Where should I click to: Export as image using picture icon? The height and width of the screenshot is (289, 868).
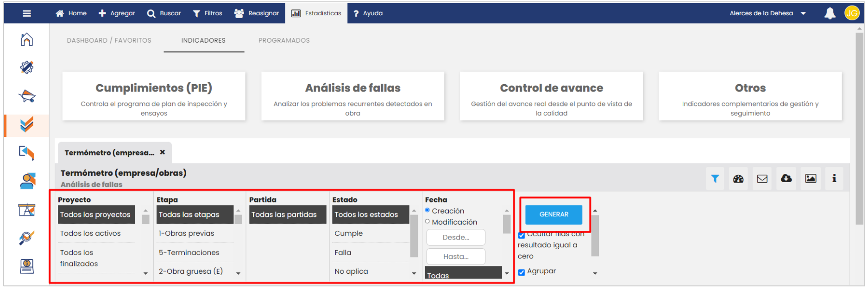[810, 178]
